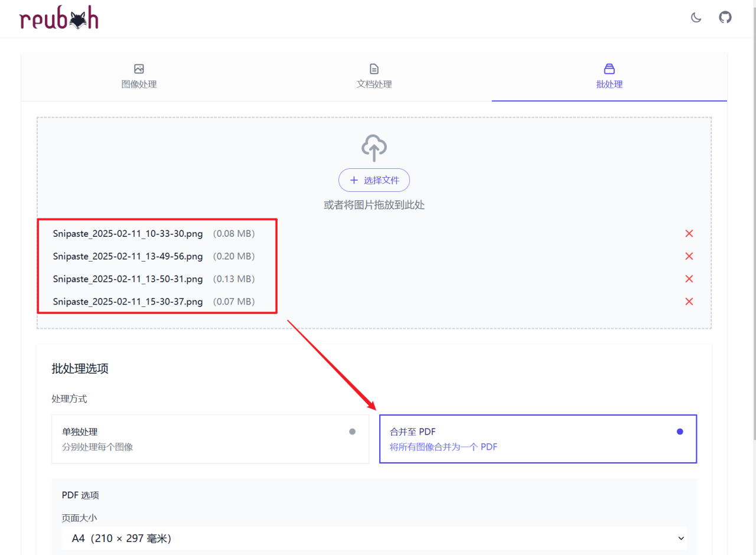Screen dimensions: 756x555
Task: Open the GitHub repository icon
Action: coord(725,17)
